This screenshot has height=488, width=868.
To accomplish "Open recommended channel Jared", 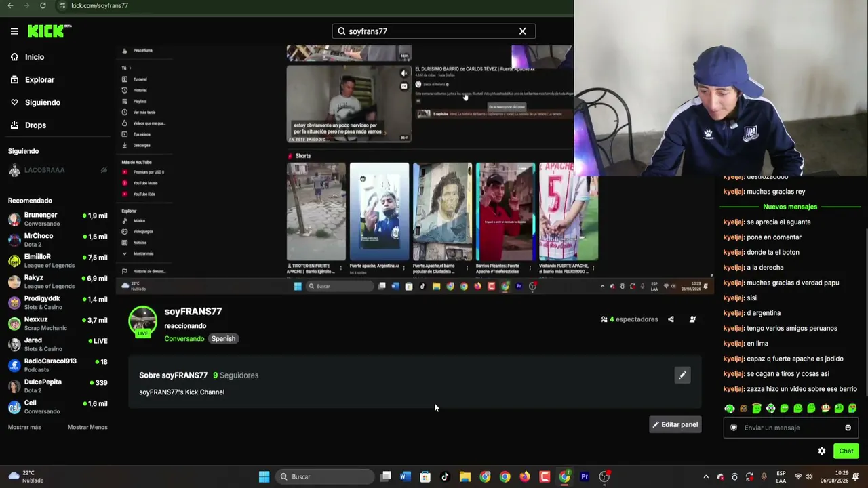I will pos(58,344).
